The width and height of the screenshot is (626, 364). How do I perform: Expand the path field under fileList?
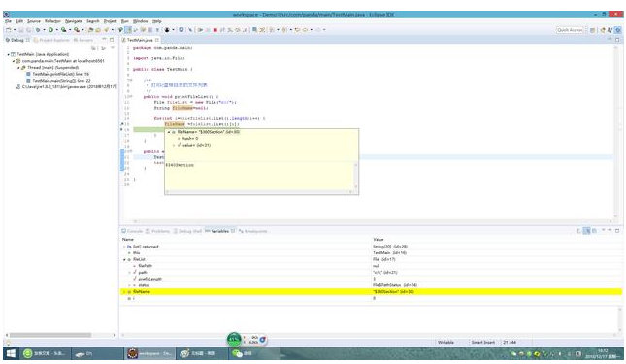pos(129,272)
